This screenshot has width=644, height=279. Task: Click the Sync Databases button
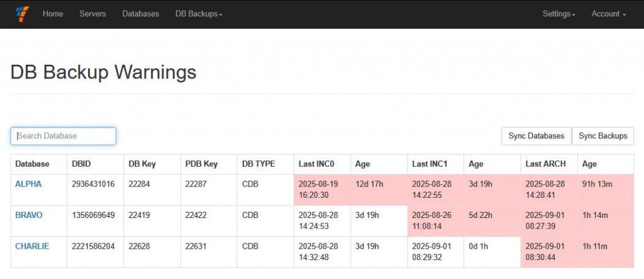tap(536, 136)
